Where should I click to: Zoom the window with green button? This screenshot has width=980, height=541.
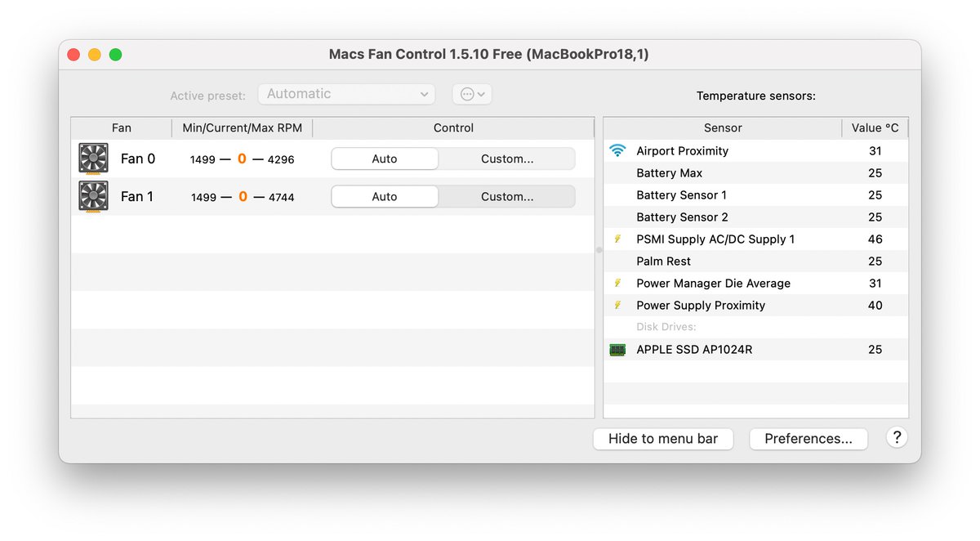click(116, 55)
